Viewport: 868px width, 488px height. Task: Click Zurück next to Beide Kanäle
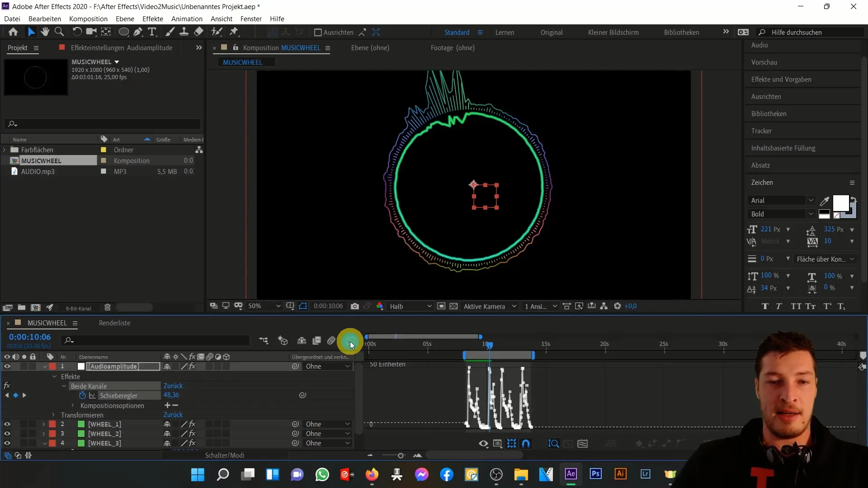pyautogui.click(x=173, y=386)
